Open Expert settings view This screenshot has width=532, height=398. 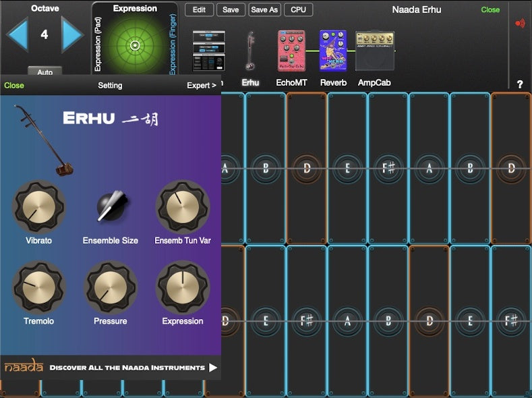202,86
